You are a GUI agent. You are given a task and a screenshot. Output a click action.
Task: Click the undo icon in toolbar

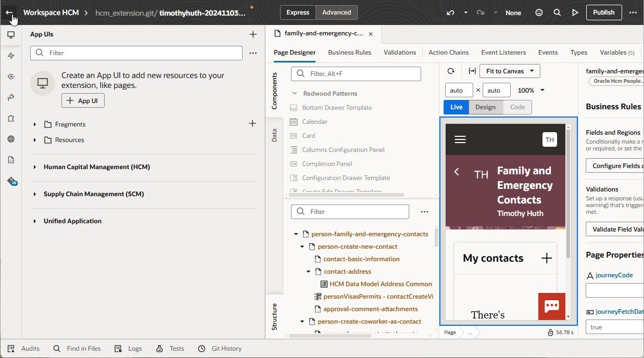pyautogui.click(x=450, y=12)
